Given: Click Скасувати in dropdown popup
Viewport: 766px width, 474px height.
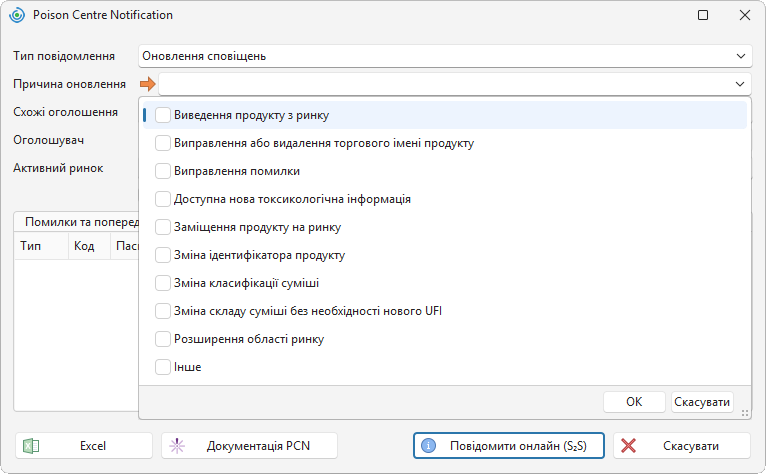Looking at the screenshot, I should [702, 402].
